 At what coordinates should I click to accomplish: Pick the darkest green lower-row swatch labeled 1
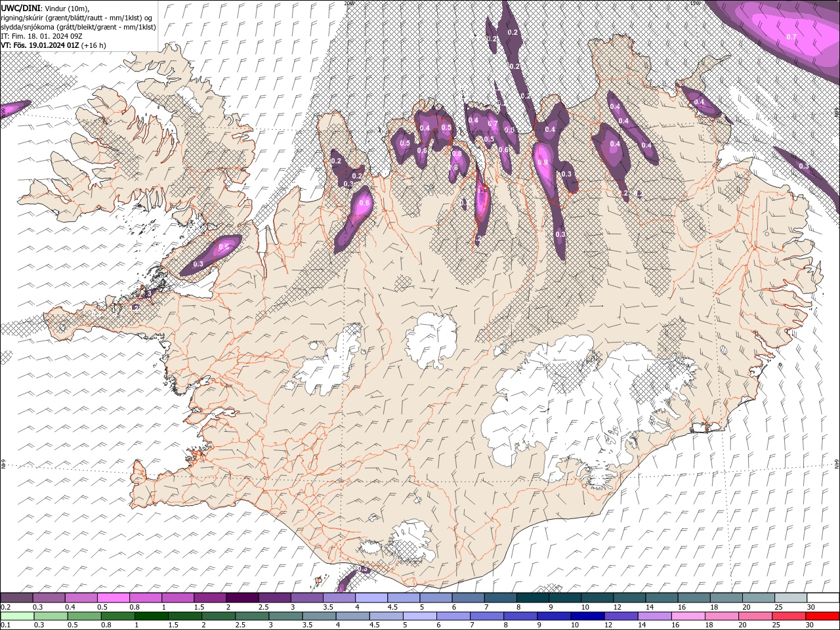click(x=151, y=616)
